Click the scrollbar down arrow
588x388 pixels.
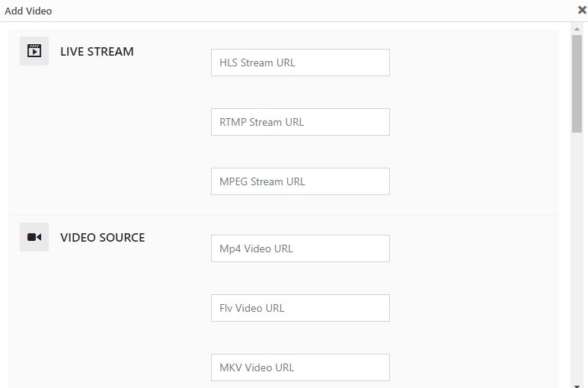click(577, 386)
